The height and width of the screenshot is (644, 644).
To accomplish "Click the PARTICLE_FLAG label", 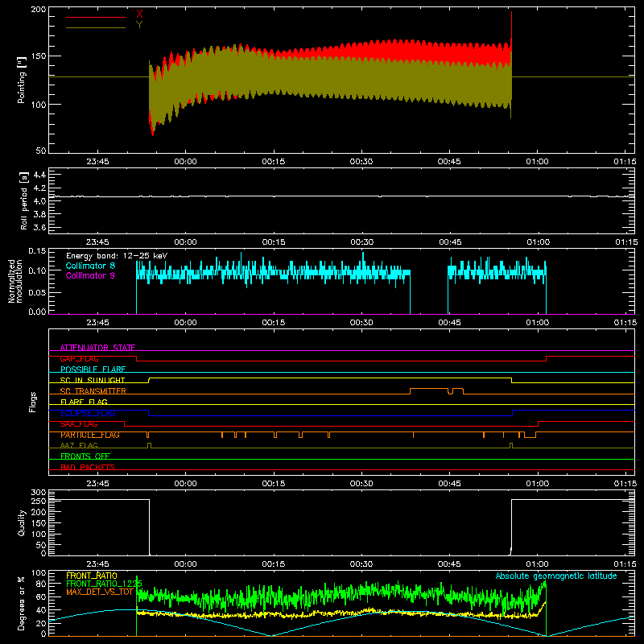I will coord(90,435).
